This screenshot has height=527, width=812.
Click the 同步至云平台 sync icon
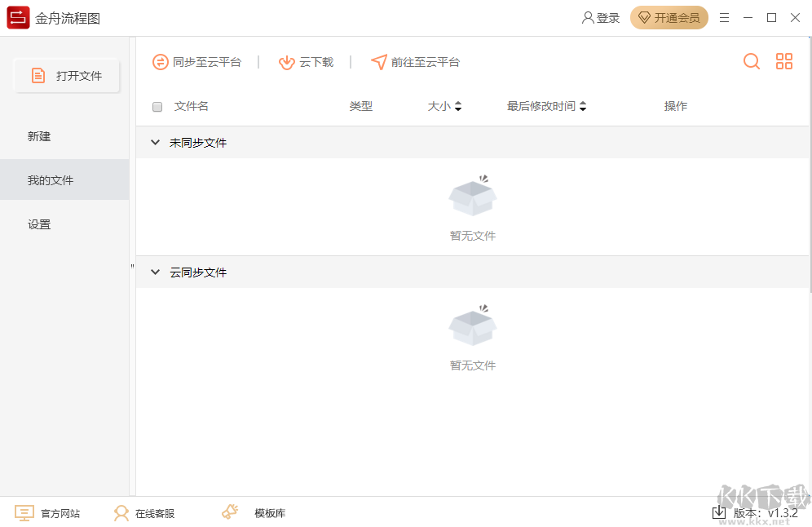click(160, 61)
